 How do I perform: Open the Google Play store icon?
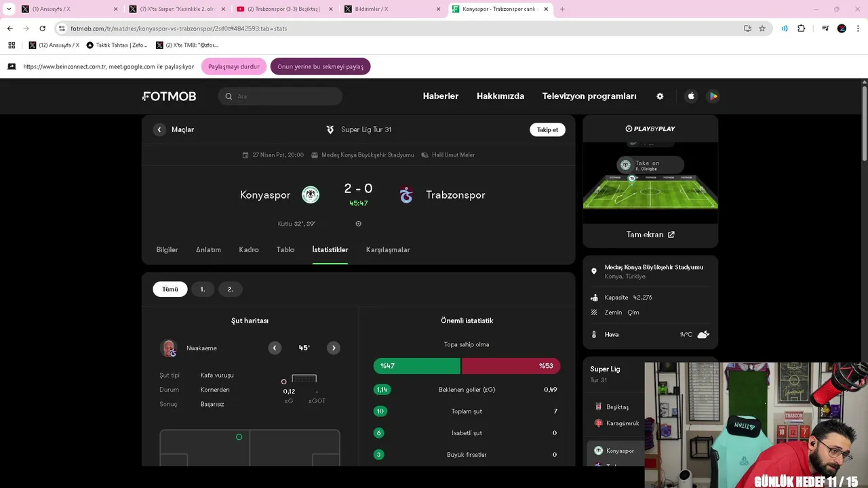click(713, 96)
